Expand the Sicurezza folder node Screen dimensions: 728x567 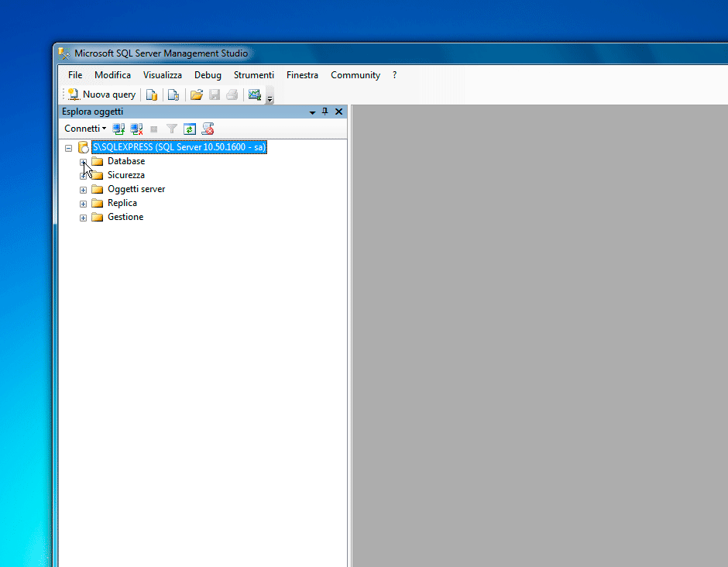83,176
